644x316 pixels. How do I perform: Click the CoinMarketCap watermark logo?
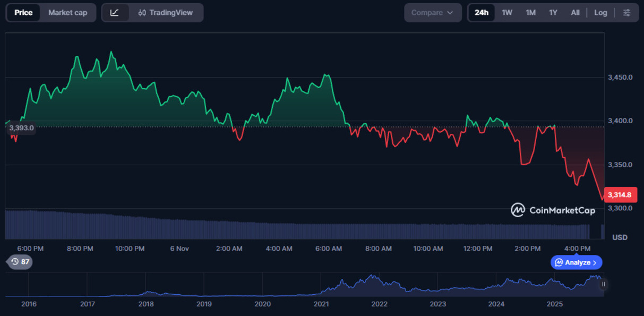(553, 210)
